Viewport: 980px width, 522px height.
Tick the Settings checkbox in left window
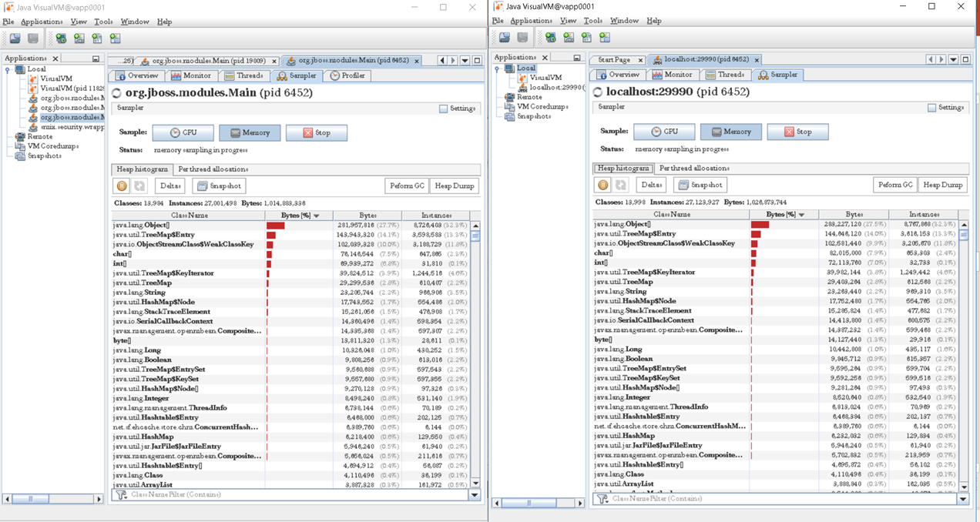tap(443, 109)
